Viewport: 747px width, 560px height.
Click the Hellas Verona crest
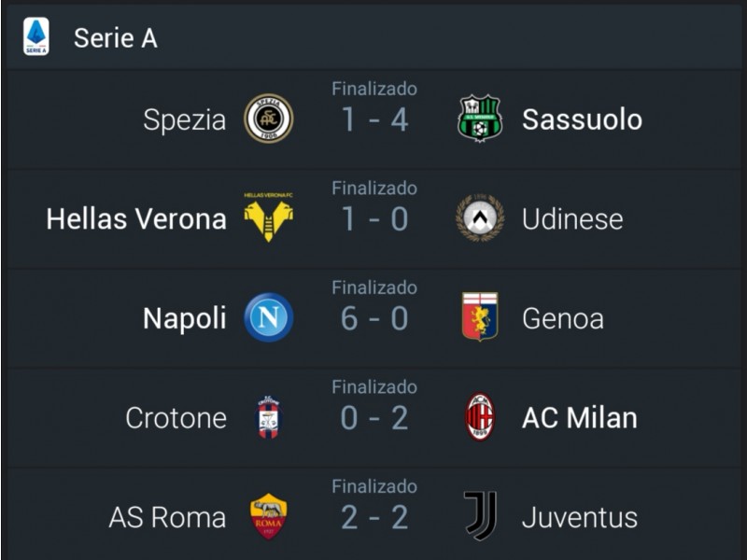(269, 217)
